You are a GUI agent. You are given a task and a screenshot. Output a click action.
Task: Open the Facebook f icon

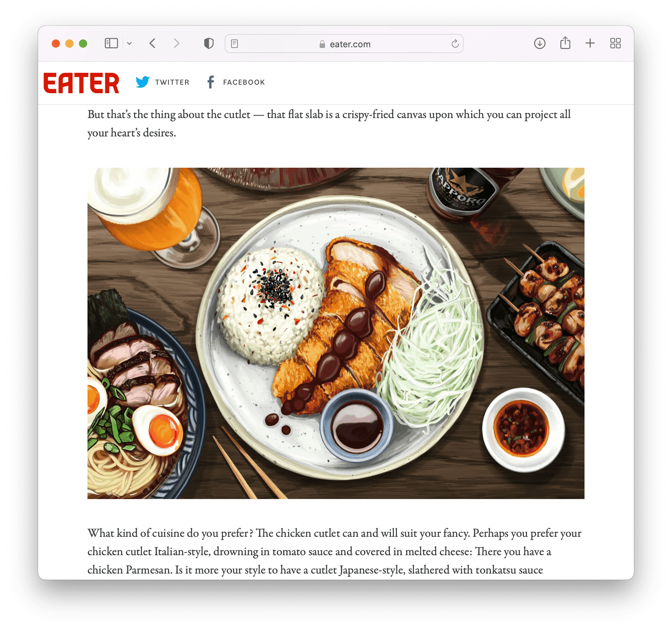pos(211,82)
